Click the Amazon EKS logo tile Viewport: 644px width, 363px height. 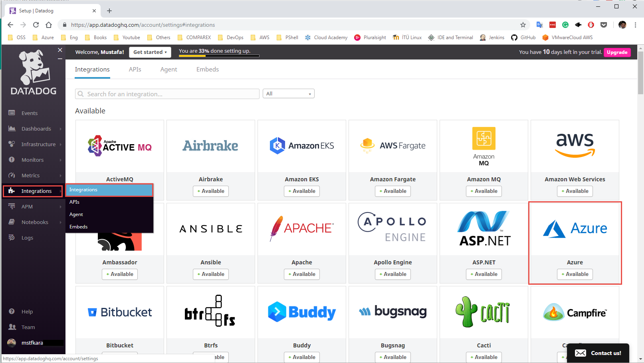pos(302,146)
